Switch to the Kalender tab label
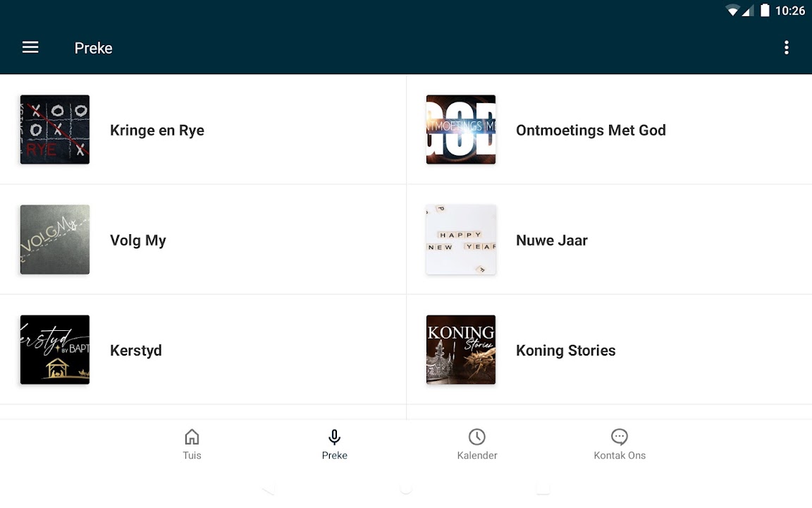This screenshot has height=508, width=812. [477, 456]
